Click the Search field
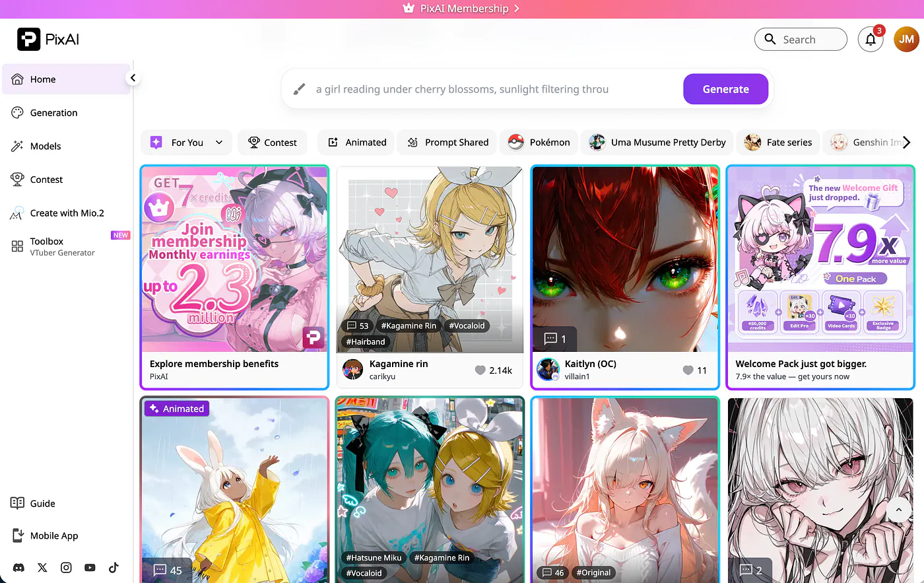The width and height of the screenshot is (924, 583). tap(801, 40)
